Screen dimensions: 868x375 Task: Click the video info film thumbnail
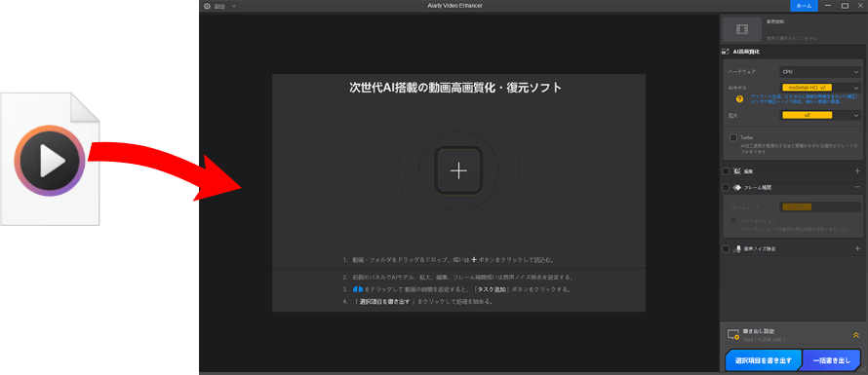[x=742, y=29]
